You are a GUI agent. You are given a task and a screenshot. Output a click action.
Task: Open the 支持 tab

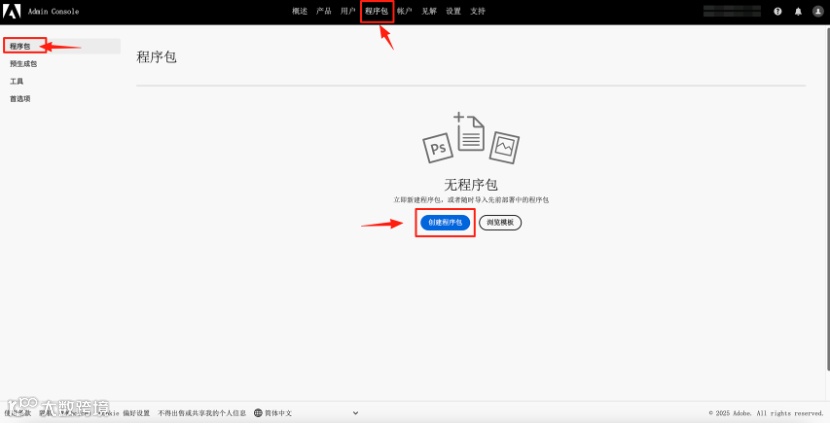coord(477,11)
